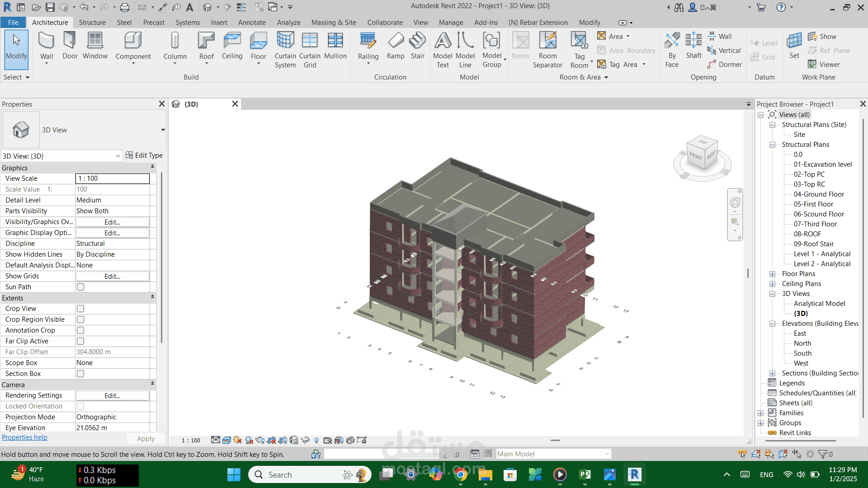
Task: Click Edit for Show Grids
Action: click(112, 276)
